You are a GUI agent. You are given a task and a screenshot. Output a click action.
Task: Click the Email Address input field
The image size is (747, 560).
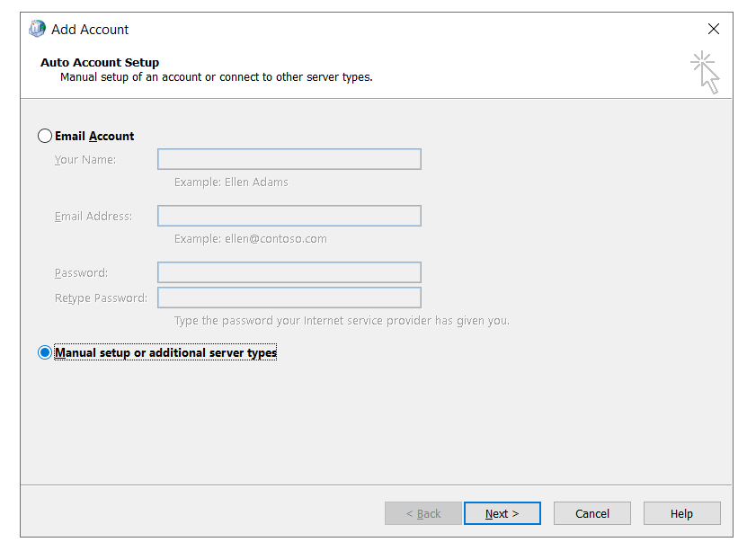[289, 216]
